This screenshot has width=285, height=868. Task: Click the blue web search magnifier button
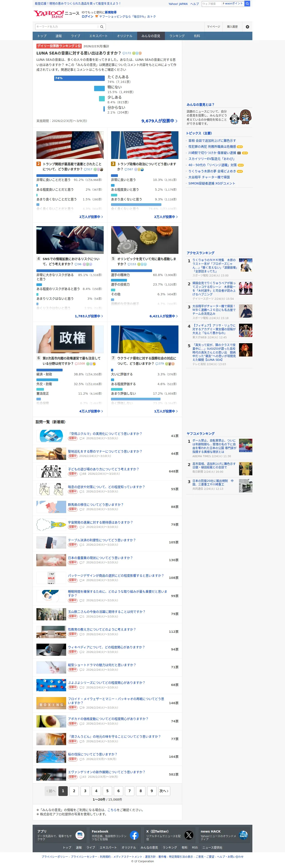247,4
